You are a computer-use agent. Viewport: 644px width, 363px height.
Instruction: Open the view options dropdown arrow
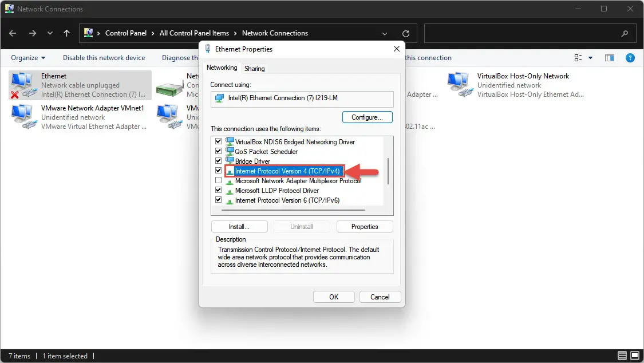pyautogui.click(x=591, y=58)
